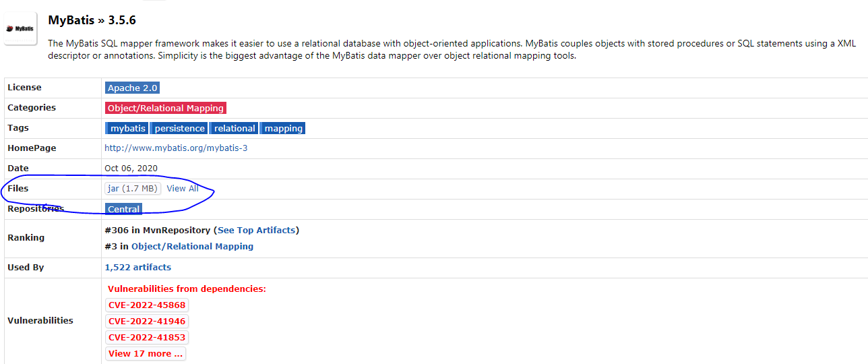868x364 pixels.
Task: Open Object/Relational Mapping ranking link
Action: coord(192,246)
